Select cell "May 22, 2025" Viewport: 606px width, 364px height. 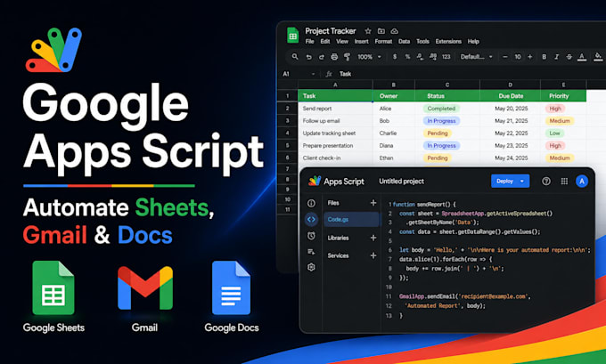point(511,133)
